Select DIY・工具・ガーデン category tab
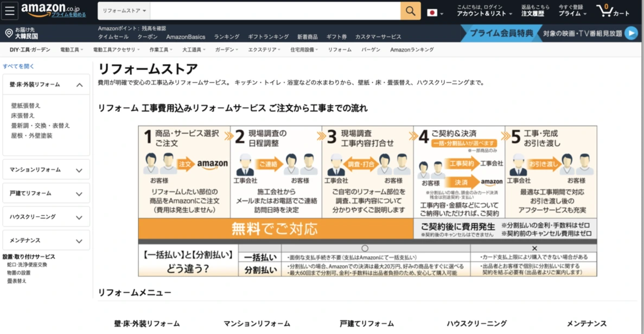This screenshot has height=334, width=644. tap(30, 50)
